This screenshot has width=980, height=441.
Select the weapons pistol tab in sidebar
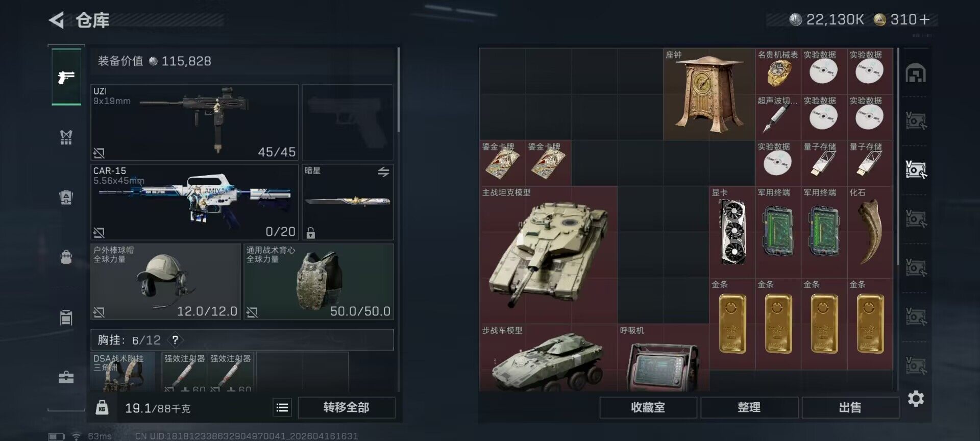[x=66, y=77]
